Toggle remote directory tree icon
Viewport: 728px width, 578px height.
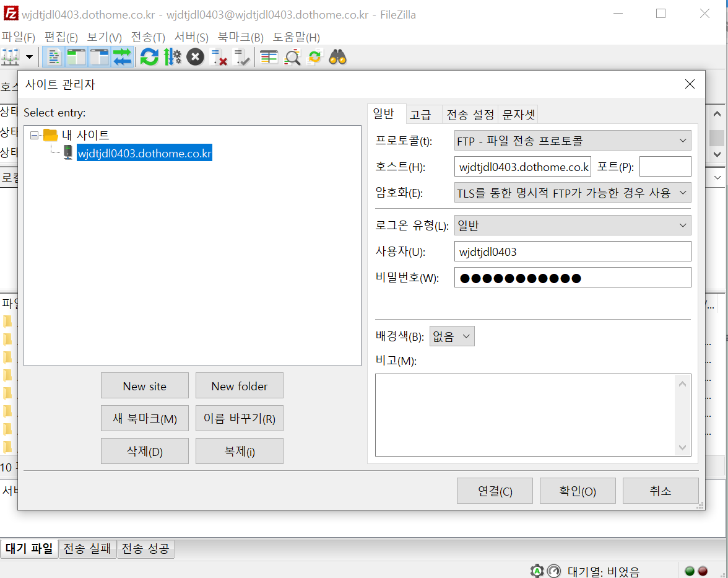coord(99,57)
